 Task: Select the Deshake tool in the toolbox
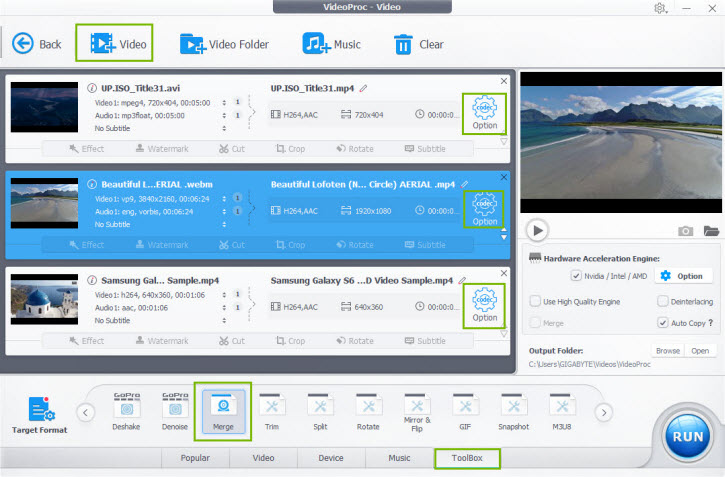point(126,411)
